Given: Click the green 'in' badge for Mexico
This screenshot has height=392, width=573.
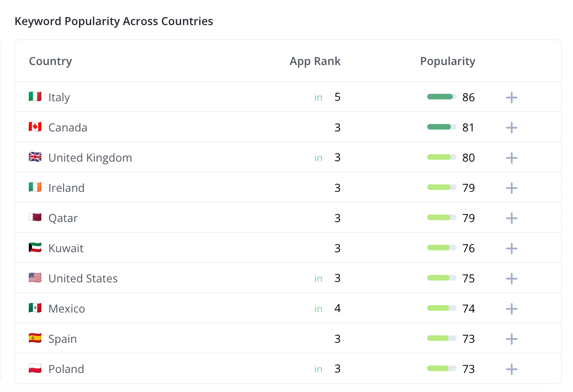Looking at the screenshot, I should [318, 309].
